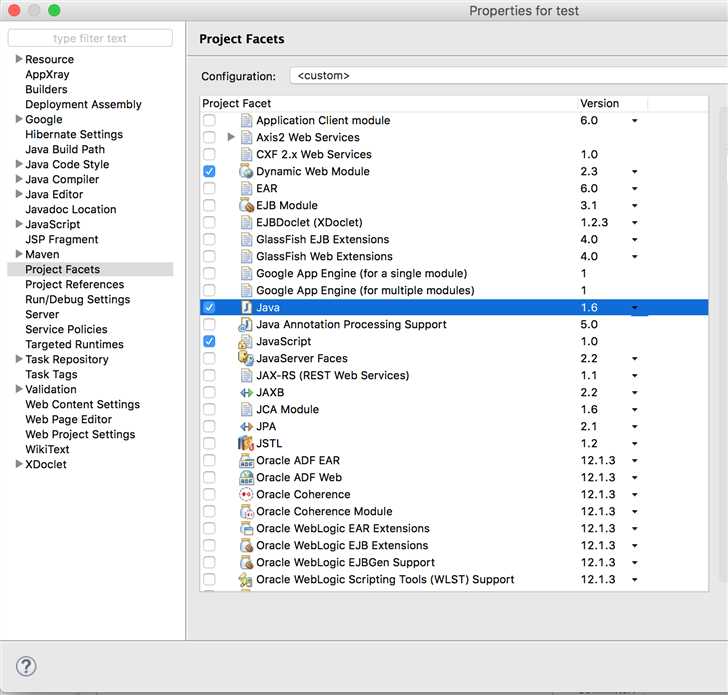Open the Builders preference page
This screenshot has width=728, height=695.
point(46,90)
